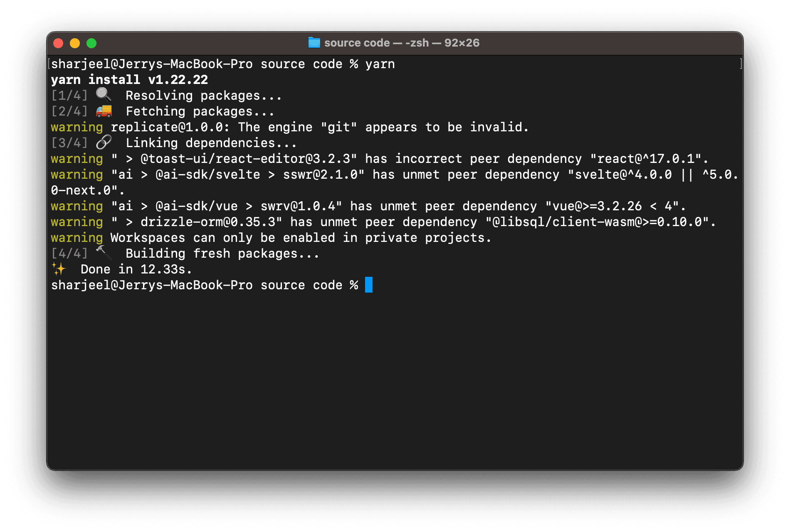
Task: Click 'drizzle-orm@0.35.3' in the warning line
Action: click(x=208, y=222)
